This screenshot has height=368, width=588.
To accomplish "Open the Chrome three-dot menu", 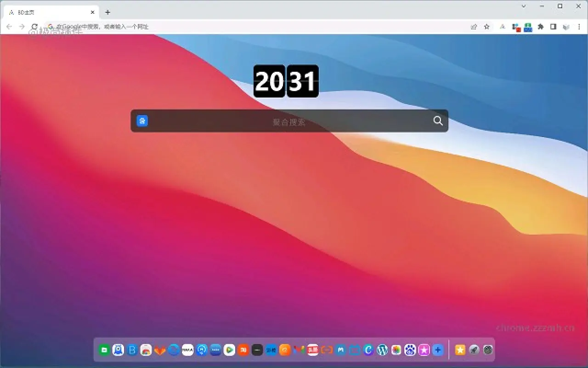I will 579,27.
